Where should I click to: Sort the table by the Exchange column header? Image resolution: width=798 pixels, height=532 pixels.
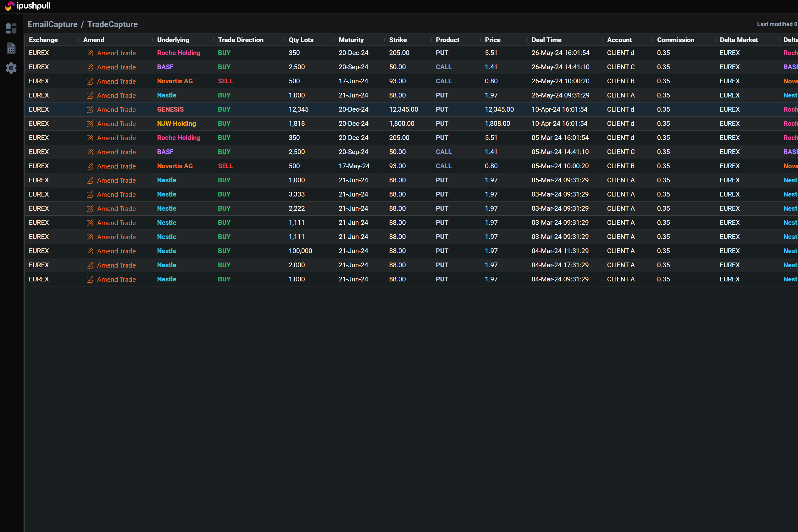tap(43, 40)
